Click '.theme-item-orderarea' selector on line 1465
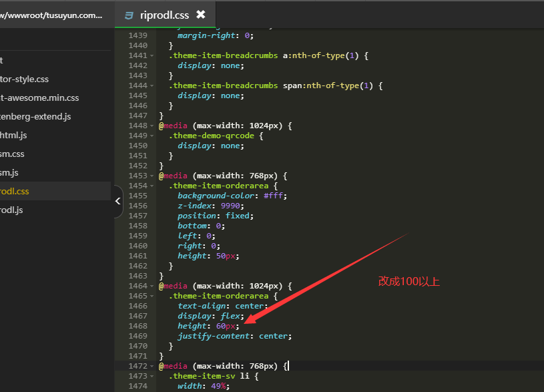The width and height of the screenshot is (544, 392). tap(218, 296)
